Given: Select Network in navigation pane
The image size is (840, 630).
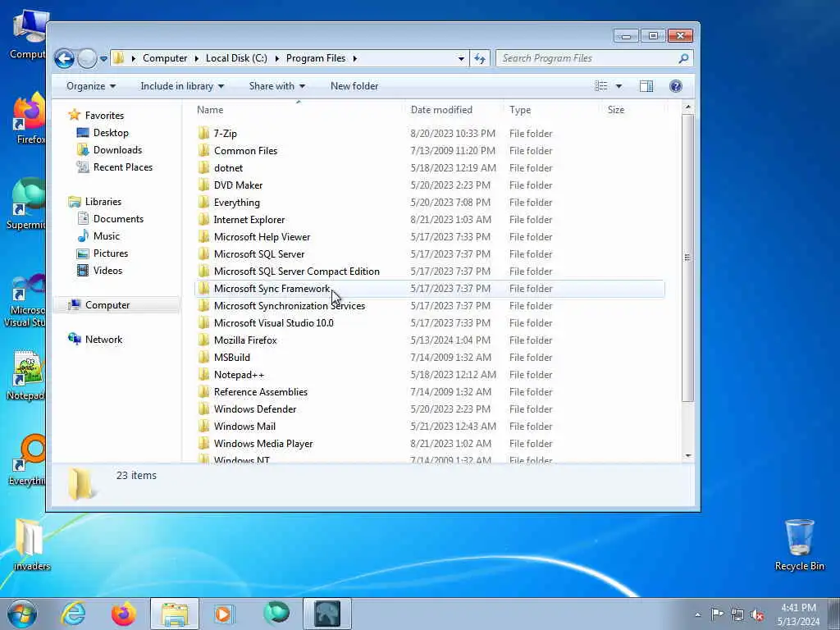Looking at the screenshot, I should [103, 340].
